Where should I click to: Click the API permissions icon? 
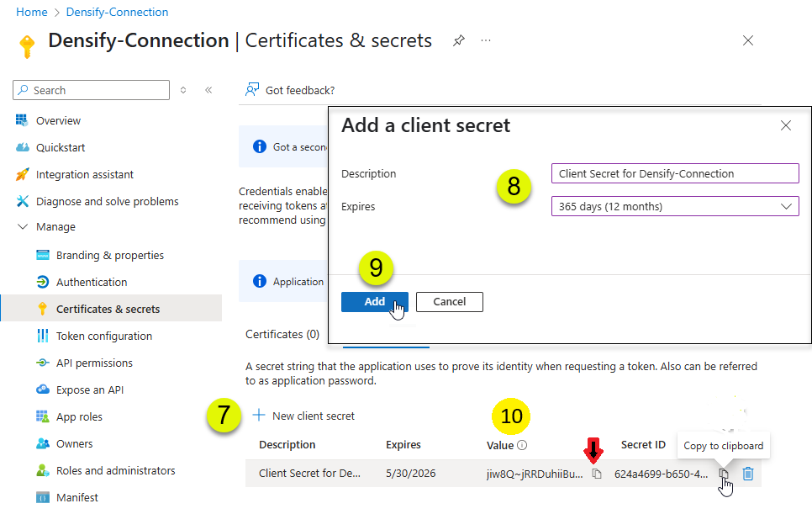(43, 363)
